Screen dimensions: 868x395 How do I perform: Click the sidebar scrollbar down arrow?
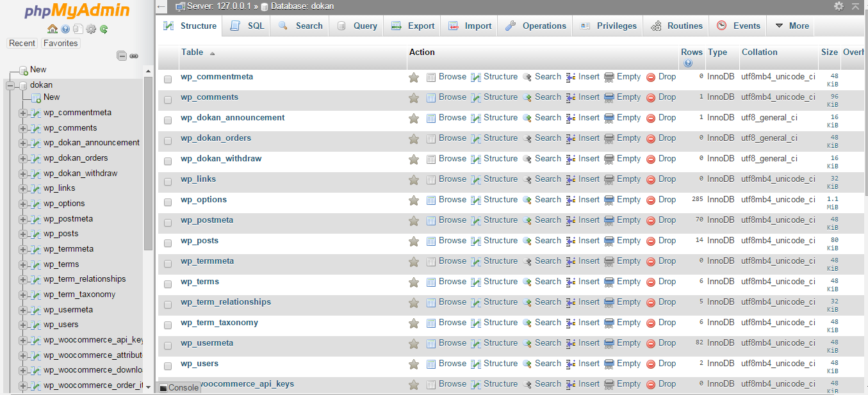pos(149,387)
